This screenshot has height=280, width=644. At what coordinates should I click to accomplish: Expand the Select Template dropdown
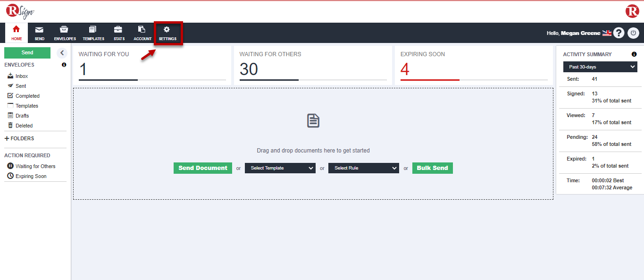[x=280, y=168]
